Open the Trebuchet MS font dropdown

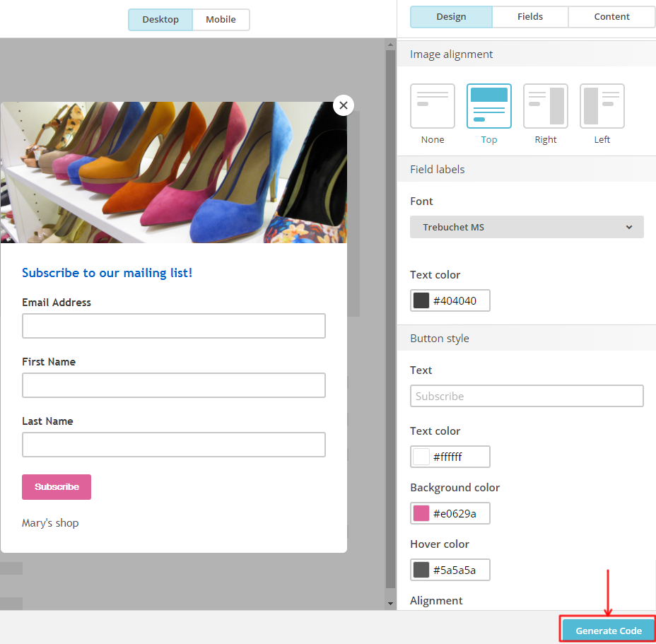tap(527, 227)
